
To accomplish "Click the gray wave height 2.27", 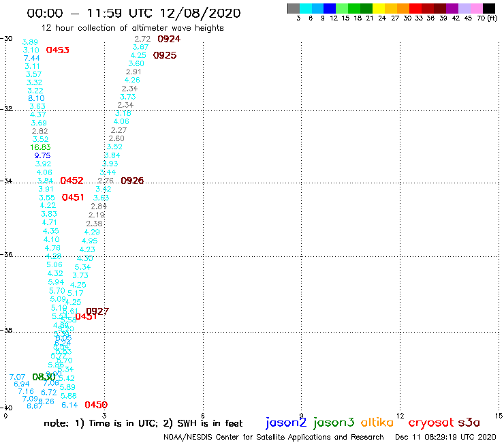I will 119,130.
